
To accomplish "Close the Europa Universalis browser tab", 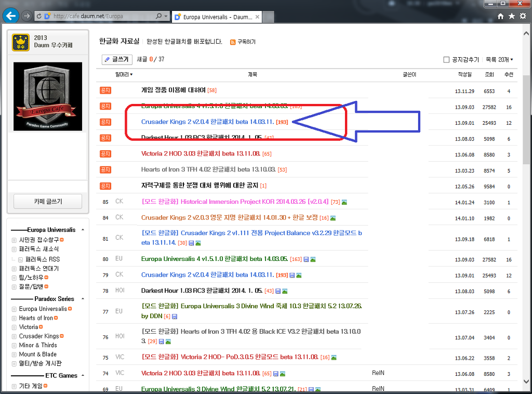I will click(257, 17).
